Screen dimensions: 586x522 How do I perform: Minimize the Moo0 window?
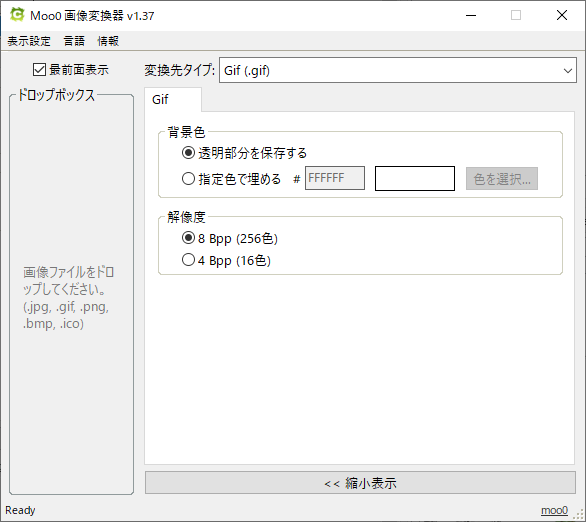[x=471, y=15]
